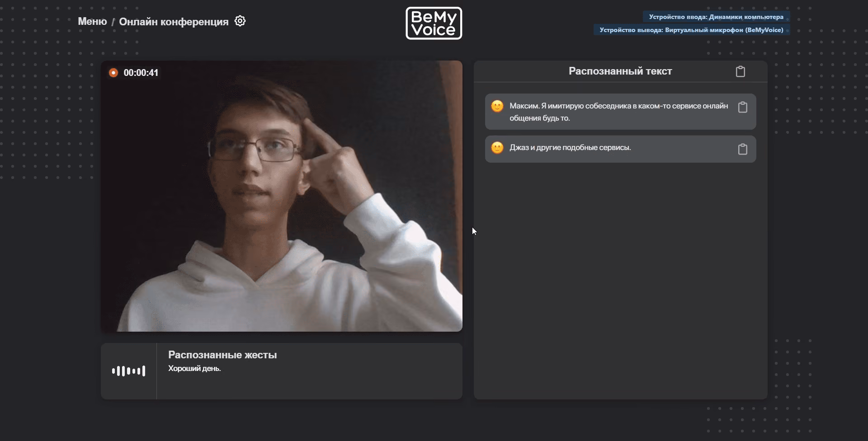Click the webcam video preview

tap(282, 196)
